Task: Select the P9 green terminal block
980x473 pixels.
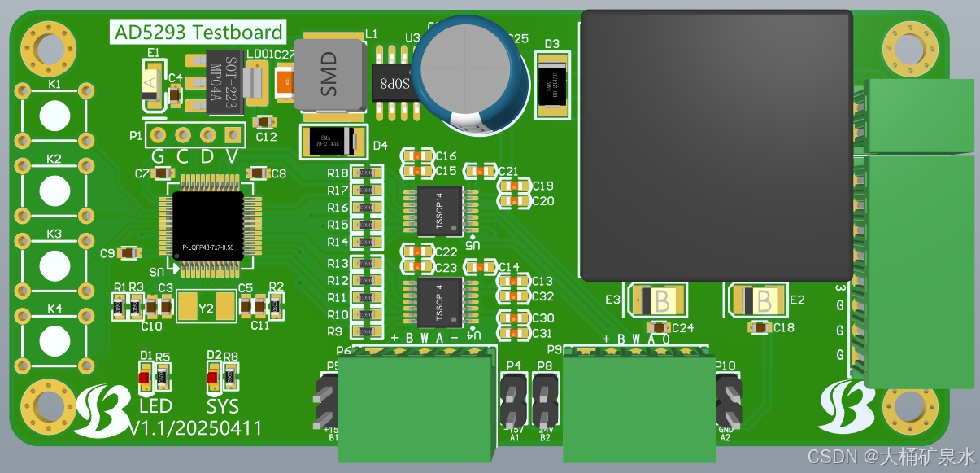Action: tap(638, 402)
